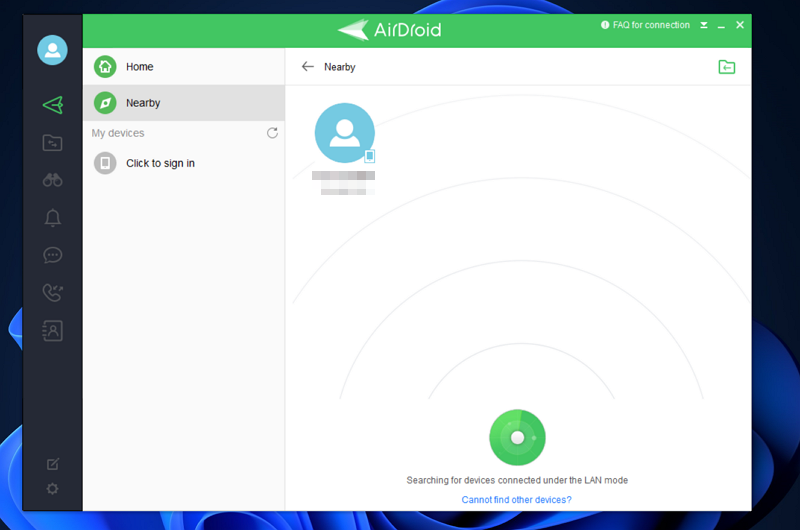Select the nearby device avatar
800x530 pixels.
(x=345, y=133)
